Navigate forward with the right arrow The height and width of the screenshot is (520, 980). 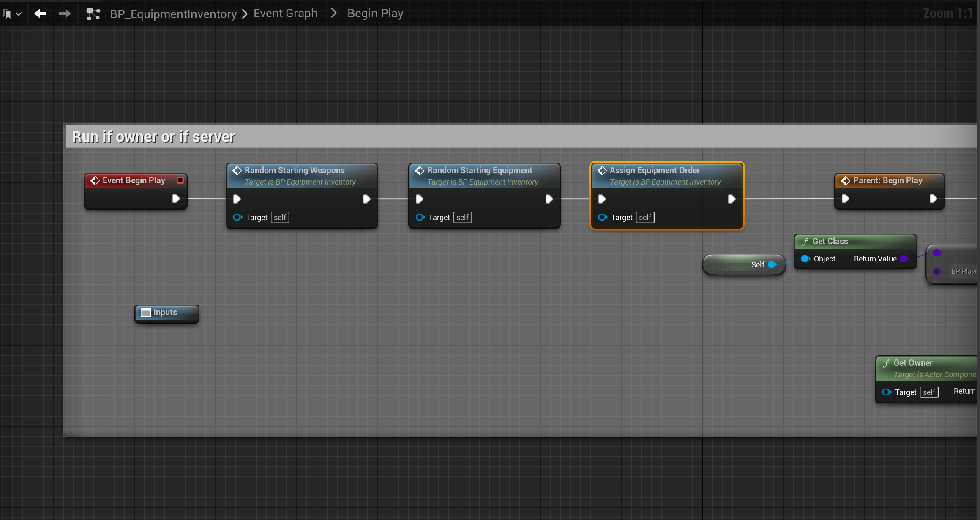(x=65, y=14)
